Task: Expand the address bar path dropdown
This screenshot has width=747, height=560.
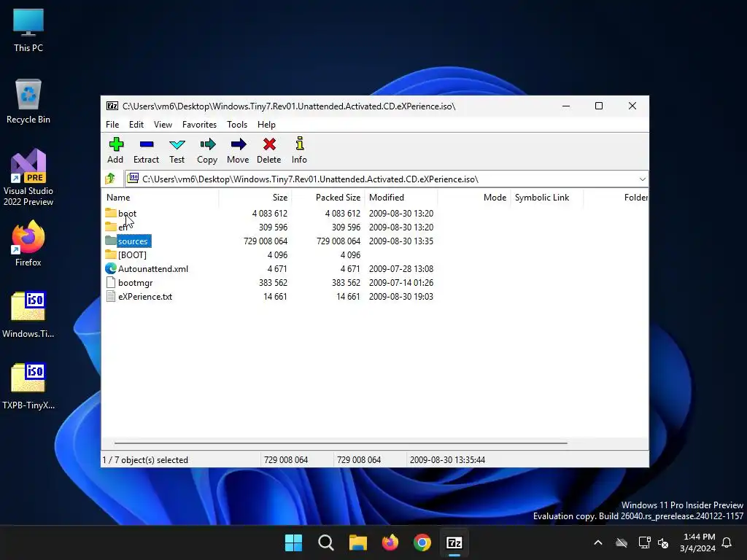Action: (642, 179)
